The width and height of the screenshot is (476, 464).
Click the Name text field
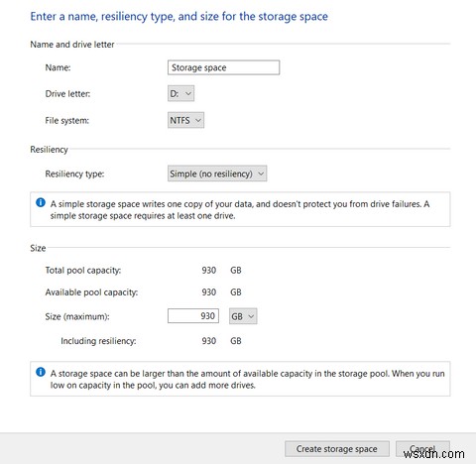coord(223,67)
